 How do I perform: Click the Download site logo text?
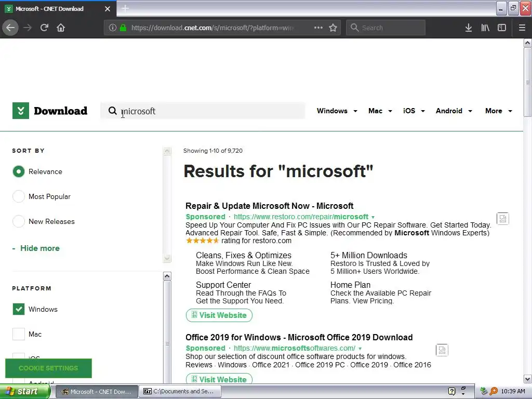[60, 111]
